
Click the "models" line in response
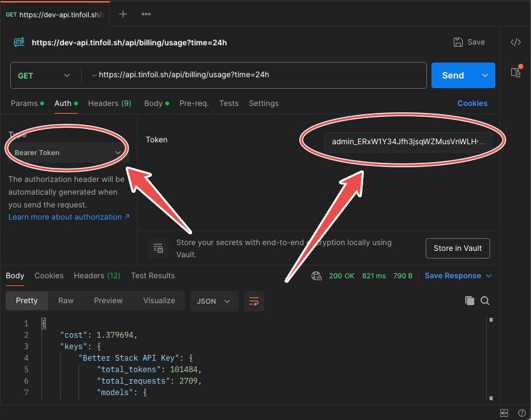122,393
